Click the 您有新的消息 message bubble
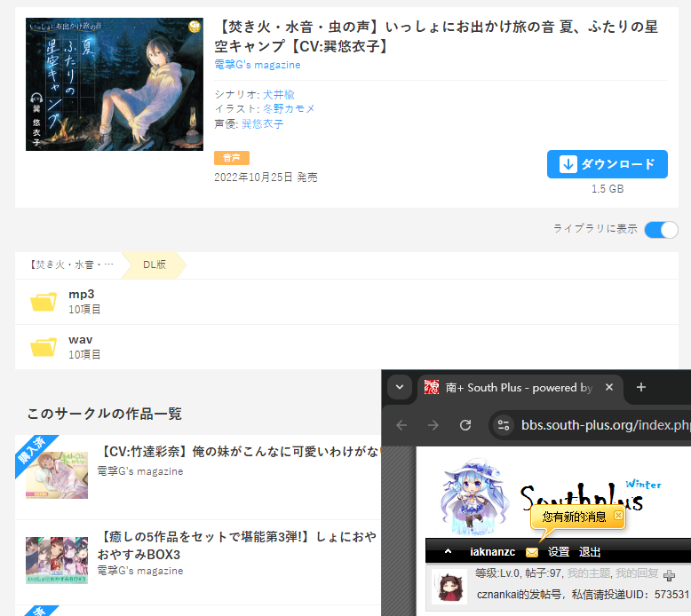The image size is (691, 616). click(x=574, y=517)
